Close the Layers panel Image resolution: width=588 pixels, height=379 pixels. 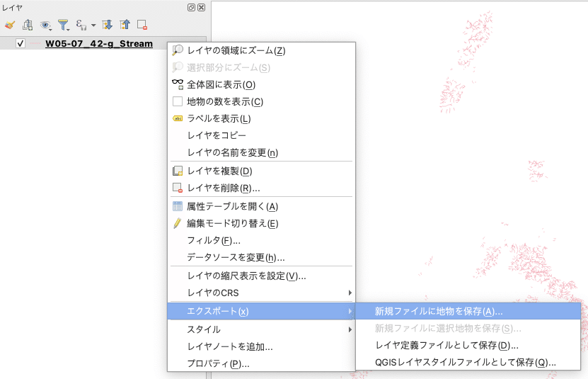[x=202, y=8]
